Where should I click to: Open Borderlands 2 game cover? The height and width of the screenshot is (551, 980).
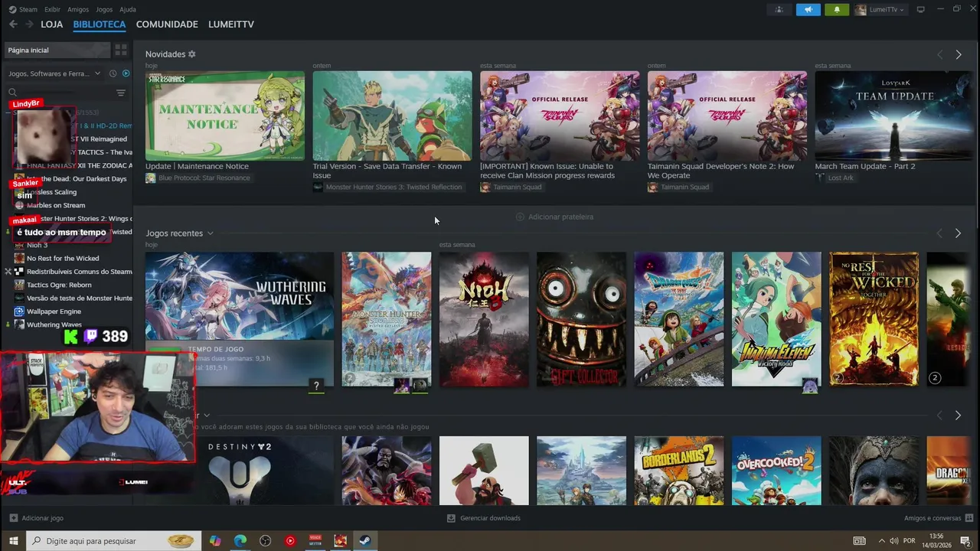679,471
